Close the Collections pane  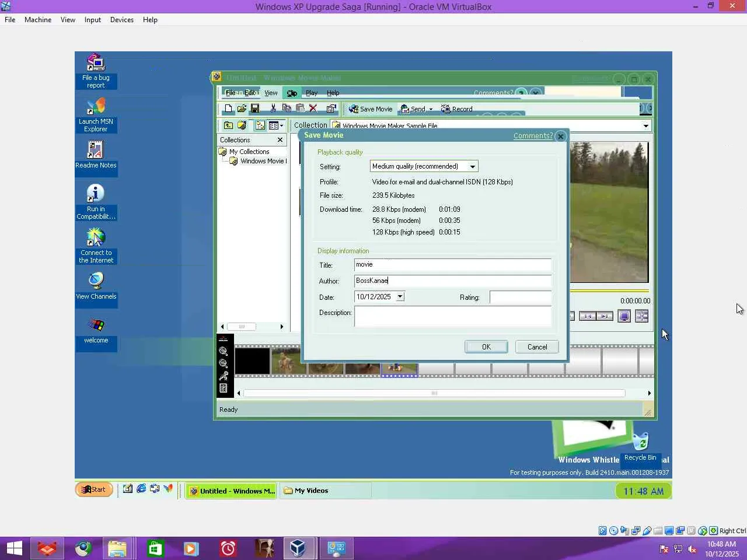[x=280, y=140]
